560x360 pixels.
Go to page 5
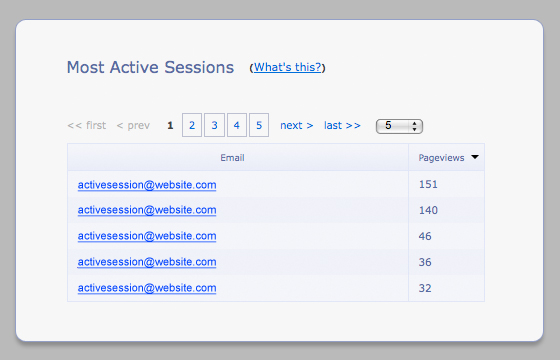pos(259,125)
